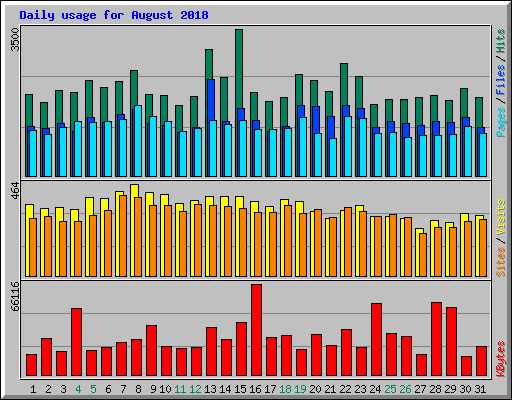Click day 24 on the date axis
Viewport: 512px width, 400px height.
click(375, 389)
